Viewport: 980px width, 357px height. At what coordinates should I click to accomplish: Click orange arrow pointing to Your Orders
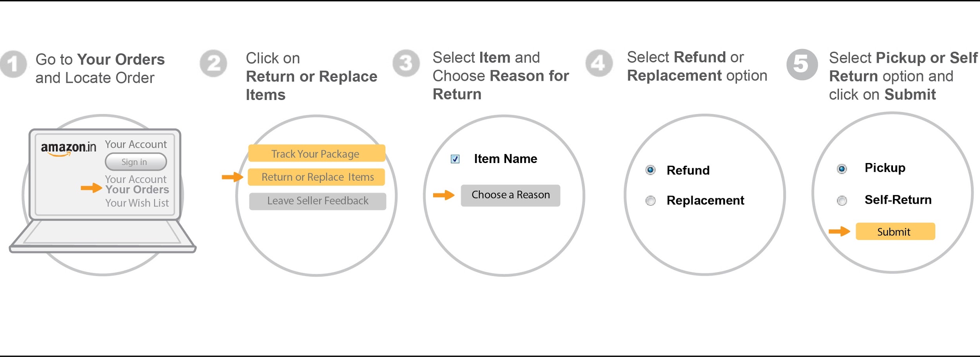click(x=91, y=188)
